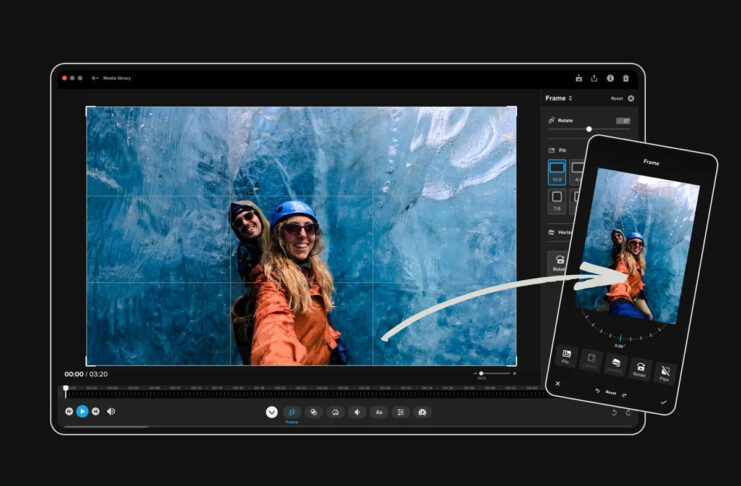Zoom out timeline with minus icon
Image resolution: width=741 pixels, height=486 pixels.
click(x=475, y=373)
